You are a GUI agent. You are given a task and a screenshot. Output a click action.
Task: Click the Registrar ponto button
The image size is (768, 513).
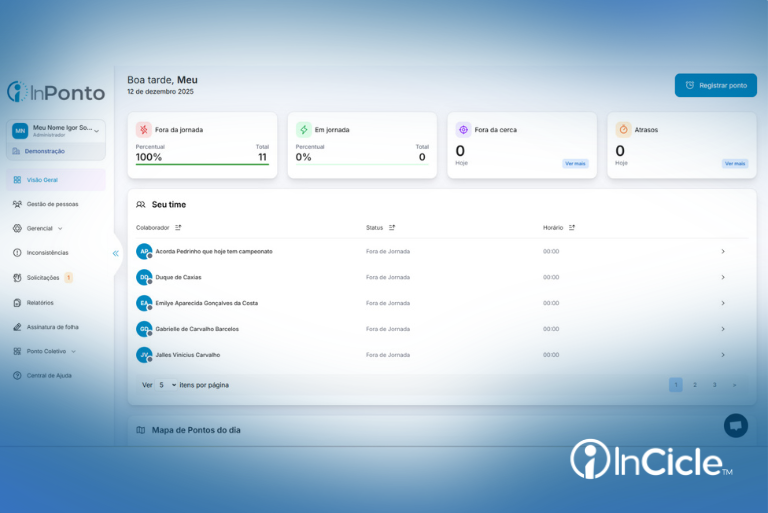716,85
